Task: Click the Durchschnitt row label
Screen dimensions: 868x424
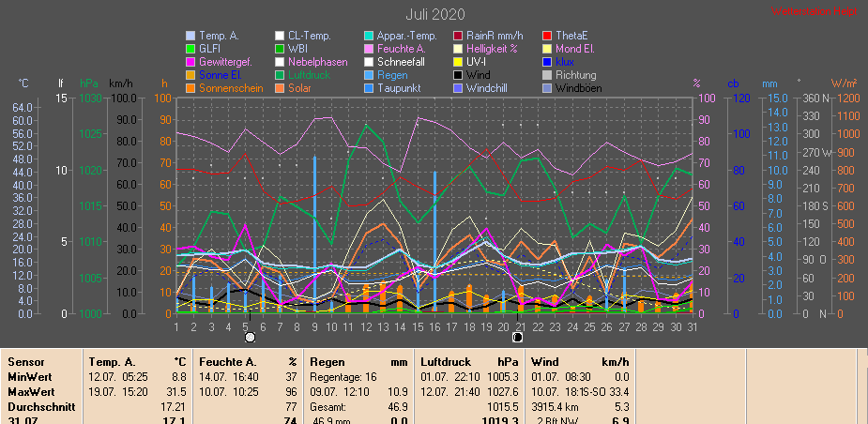Action: coord(41,407)
